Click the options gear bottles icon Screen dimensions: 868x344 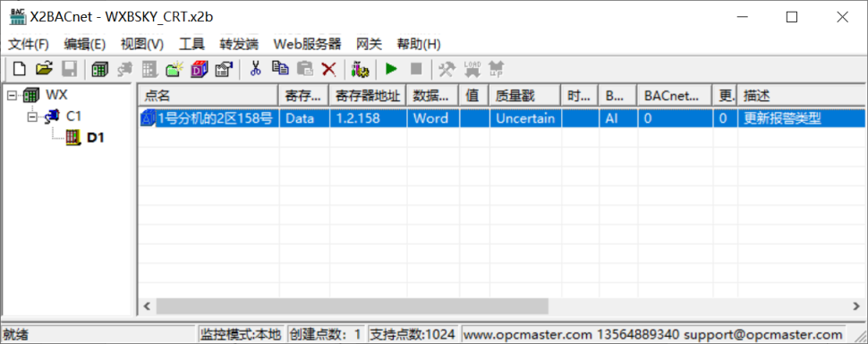pos(361,69)
